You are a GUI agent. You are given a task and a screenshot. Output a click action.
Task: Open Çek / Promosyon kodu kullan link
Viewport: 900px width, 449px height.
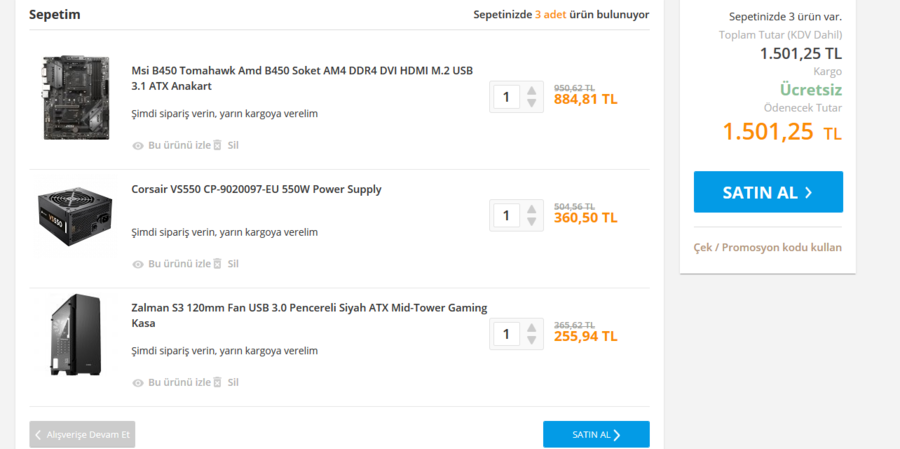pyautogui.click(x=768, y=247)
